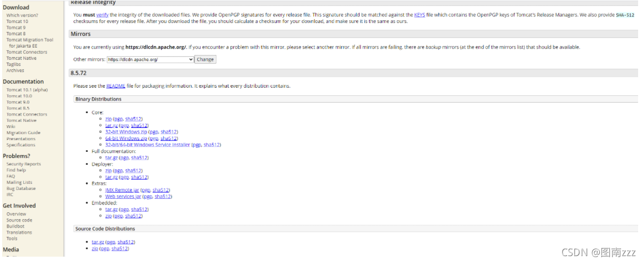Image resolution: width=644 pixels, height=262 pixels.
Task: Download source code tar.gz
Action: [x=98, y=242]
